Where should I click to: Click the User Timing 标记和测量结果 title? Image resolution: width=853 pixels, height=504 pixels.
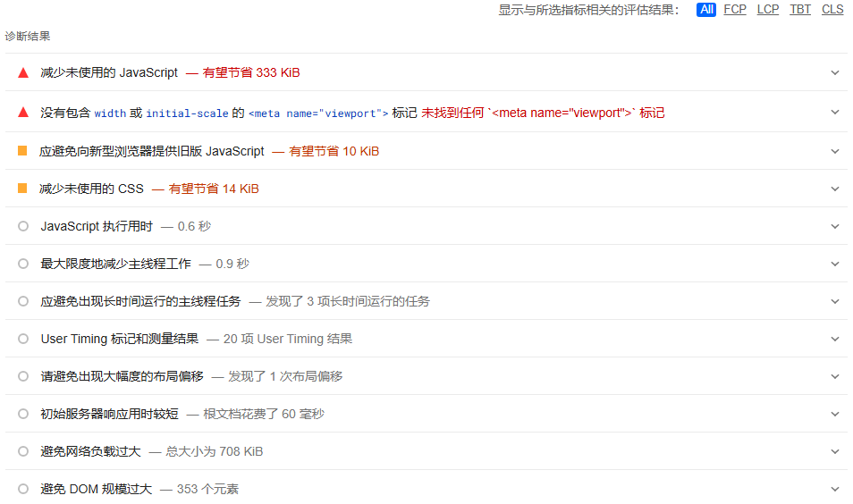(x=120, y=339)
